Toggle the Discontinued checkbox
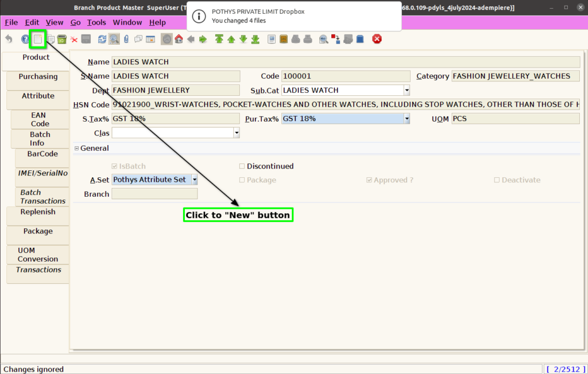588x374 pixels. (242, 166)
